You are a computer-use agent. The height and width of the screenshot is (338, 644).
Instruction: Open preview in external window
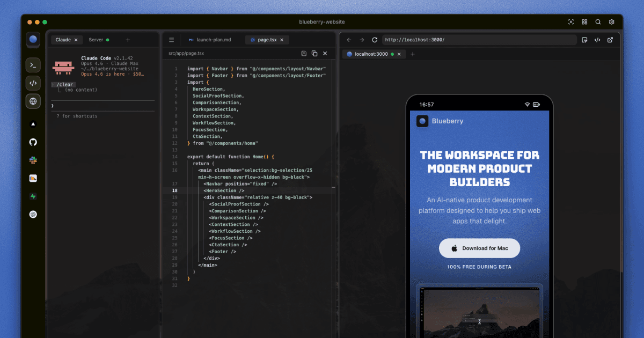610,40
